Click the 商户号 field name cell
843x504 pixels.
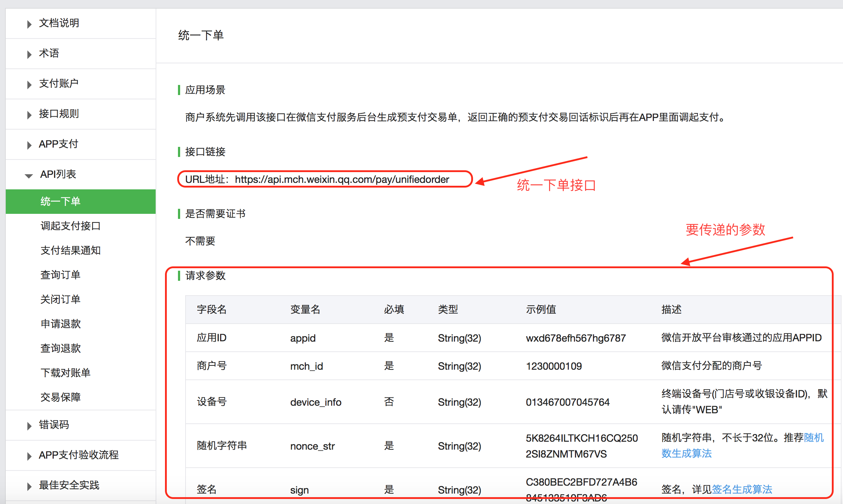[212, 366]
